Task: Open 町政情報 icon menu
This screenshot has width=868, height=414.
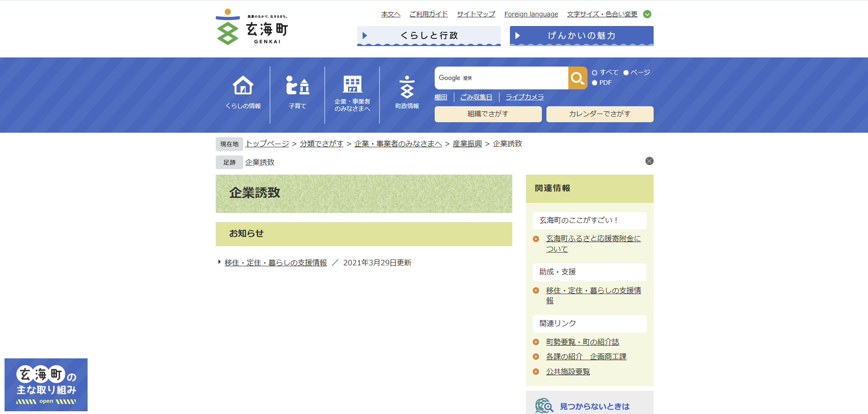Action: pyautogui.click(x=407, y=93)
